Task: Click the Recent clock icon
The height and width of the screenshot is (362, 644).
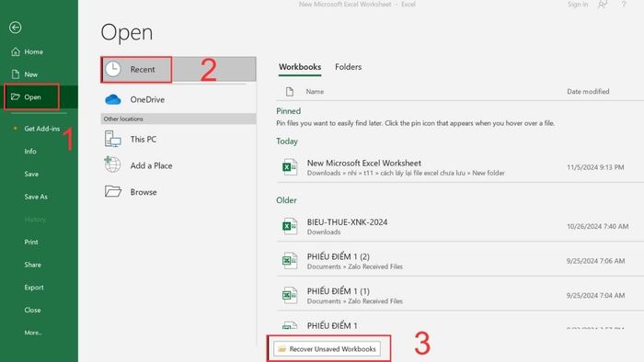Action: 112,69
